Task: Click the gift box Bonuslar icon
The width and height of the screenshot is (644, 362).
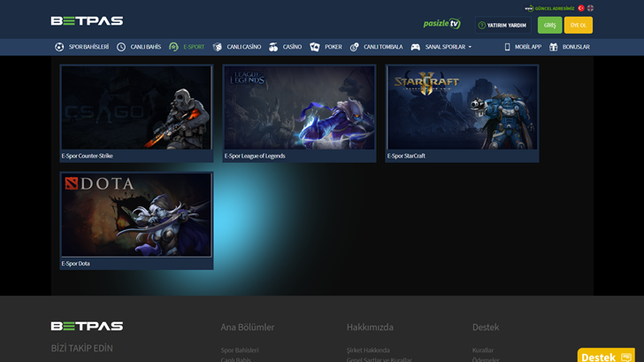Action: 554,47
